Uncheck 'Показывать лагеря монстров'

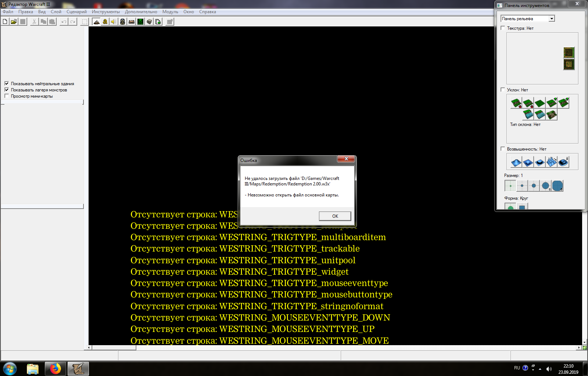(x=7, y=90)
